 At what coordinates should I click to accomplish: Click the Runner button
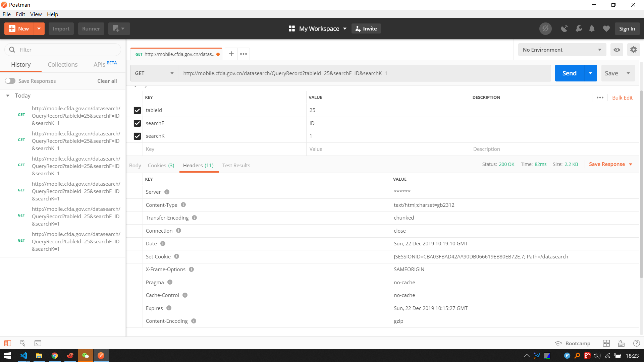click(x=91, y=29)
